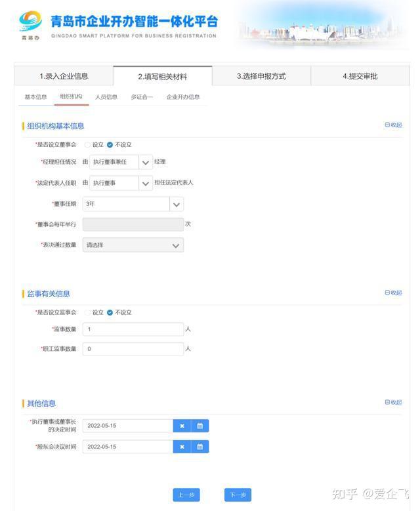Open the 人员信息 sub-tab
Image resolution: width=420 pixels, height=511 pixels.
pos(106,97)
